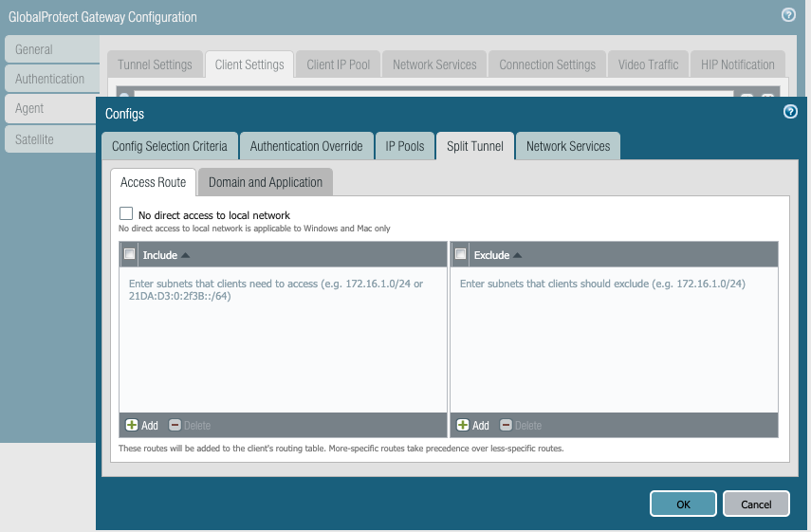Open Client IP Pool tab
The width and height of the screenshot is (811, 532).
point(339,64)
